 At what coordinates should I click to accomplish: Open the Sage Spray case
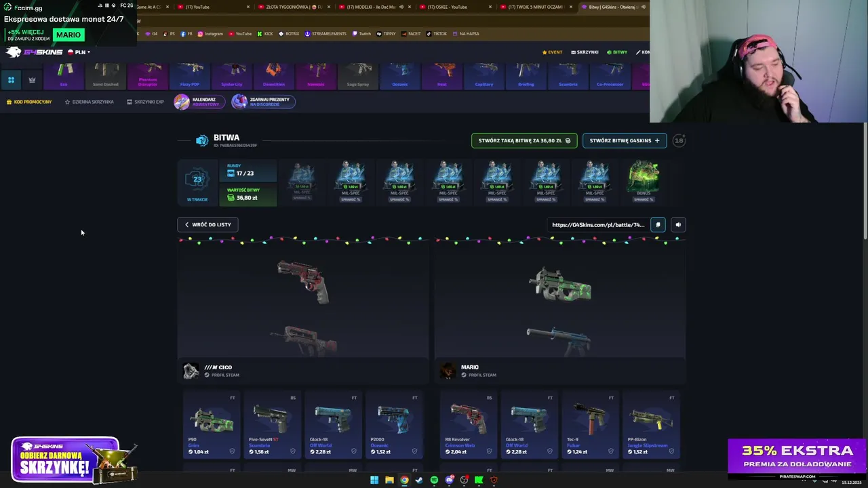(358, 75)
